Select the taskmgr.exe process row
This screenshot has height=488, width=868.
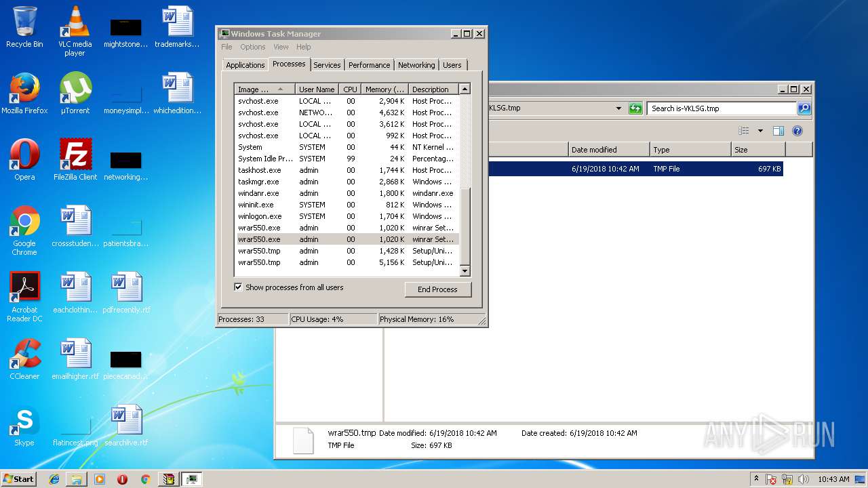[x=347, y=182]
